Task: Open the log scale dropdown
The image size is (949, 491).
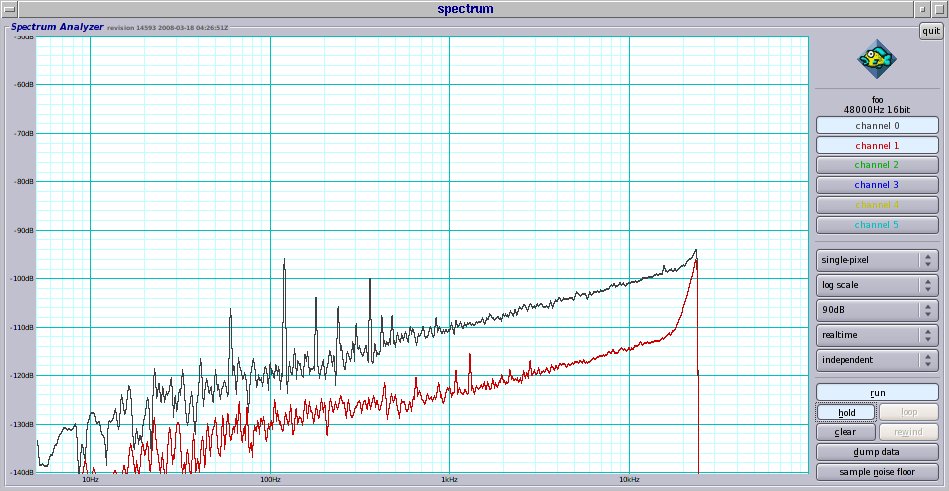Action: click(x=877, y=285)
